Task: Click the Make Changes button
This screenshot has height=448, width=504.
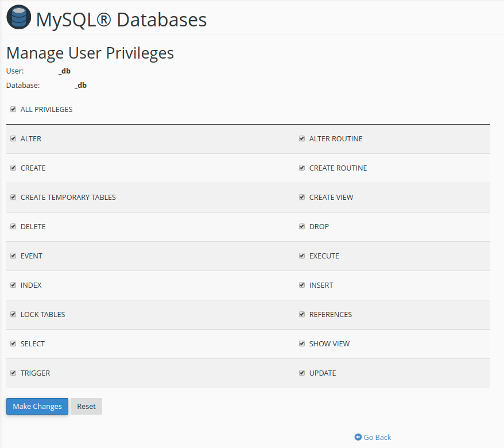Action: (37, 406)
